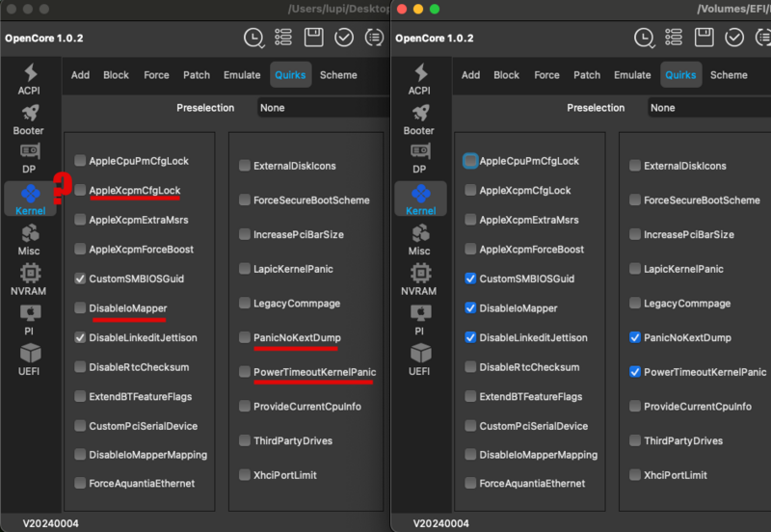
Task: Enable ExternalDiskIcons in left window
Action: (x=245, y=166)
